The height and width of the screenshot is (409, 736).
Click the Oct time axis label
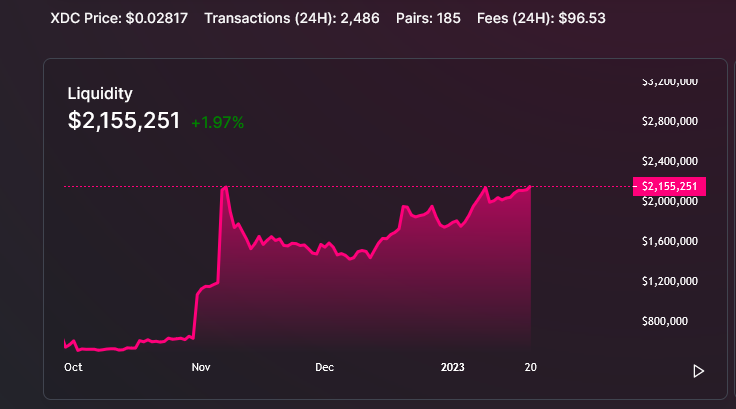tap(73, 367)
